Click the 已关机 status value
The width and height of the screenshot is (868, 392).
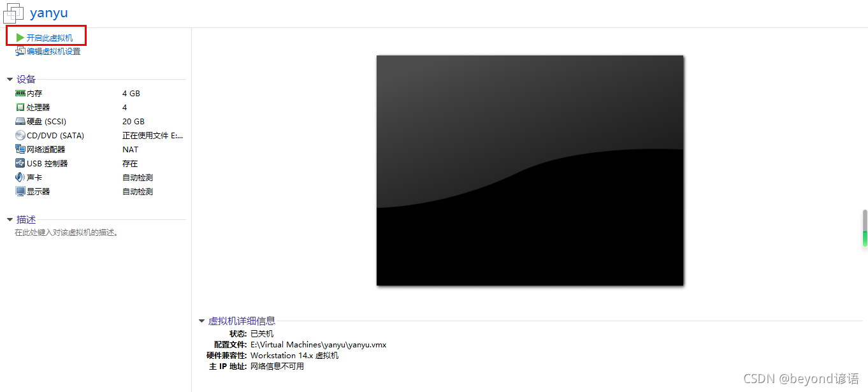point(262,333)
